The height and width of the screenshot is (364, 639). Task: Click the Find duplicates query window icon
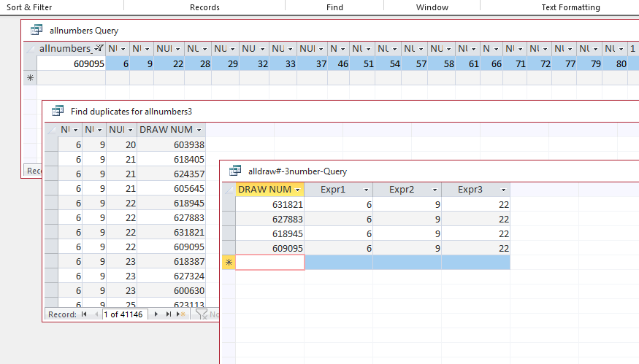tap(58, 111)
